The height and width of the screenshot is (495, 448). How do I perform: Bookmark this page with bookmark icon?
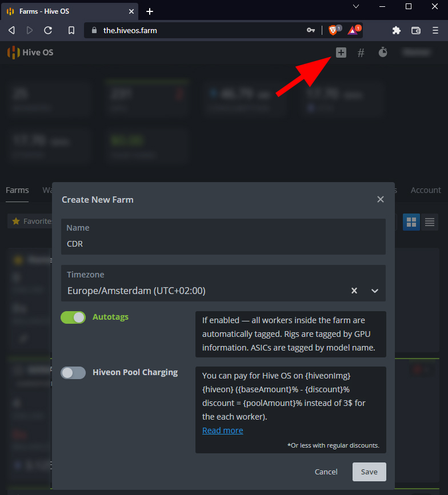[x=71, y=30]
